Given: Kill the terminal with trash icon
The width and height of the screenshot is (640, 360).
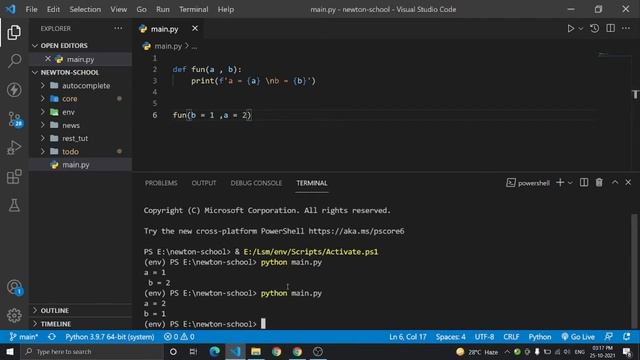Looking at the screenshot, I should [x=599, y=182].
